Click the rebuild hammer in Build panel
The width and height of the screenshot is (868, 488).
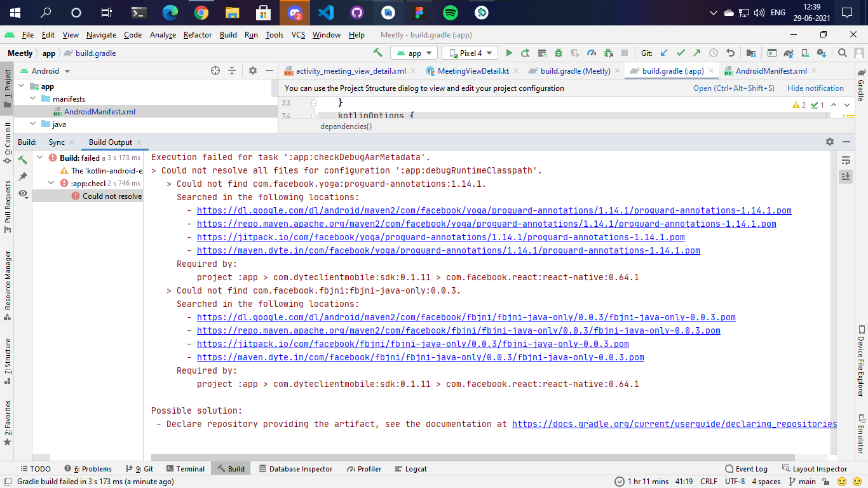23,159
